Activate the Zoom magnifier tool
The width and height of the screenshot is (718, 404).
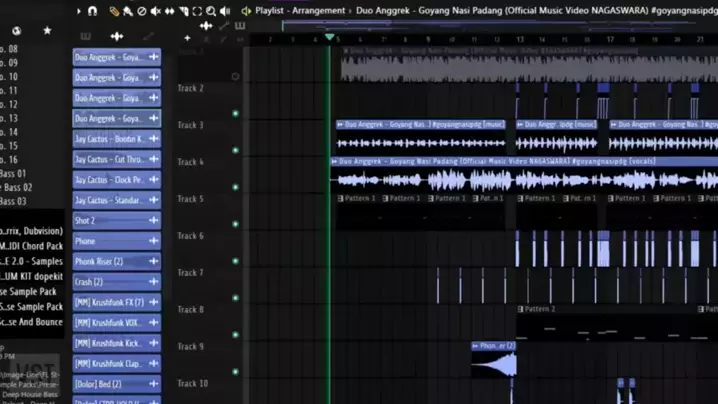(211, 11)
